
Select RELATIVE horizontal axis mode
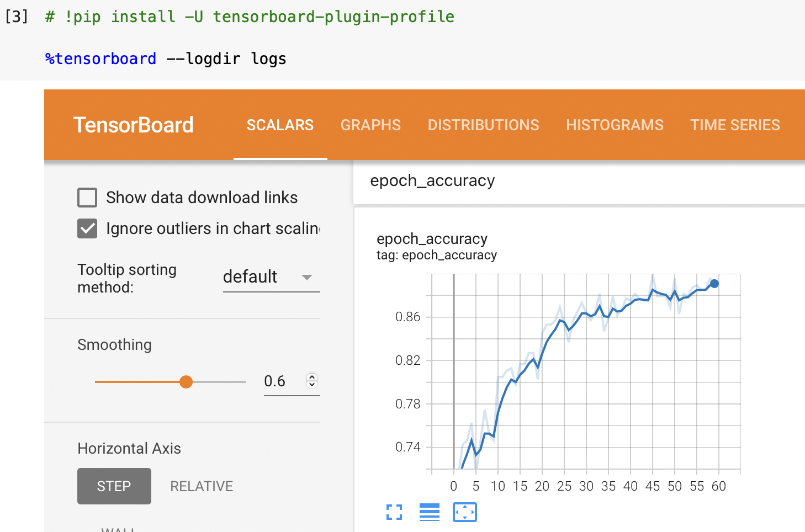(201, 486)
